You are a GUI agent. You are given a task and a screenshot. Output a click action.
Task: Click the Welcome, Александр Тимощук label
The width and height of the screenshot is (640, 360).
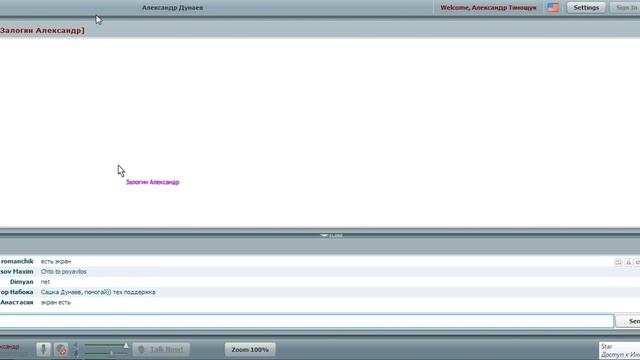(488, 7)
